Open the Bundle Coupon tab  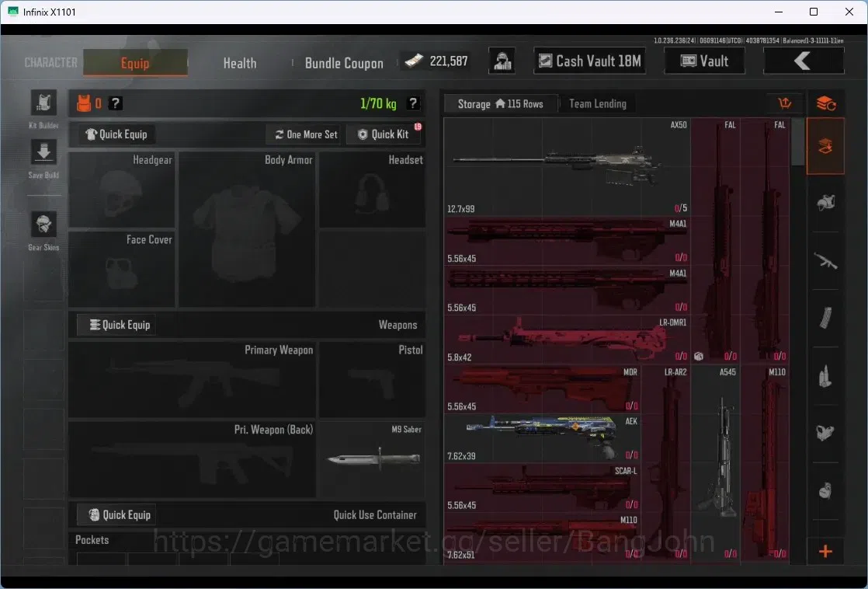[x=344, y=63]
